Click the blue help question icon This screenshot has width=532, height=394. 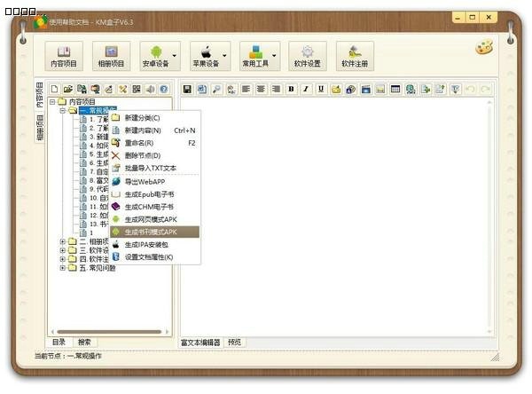[163, 90]
